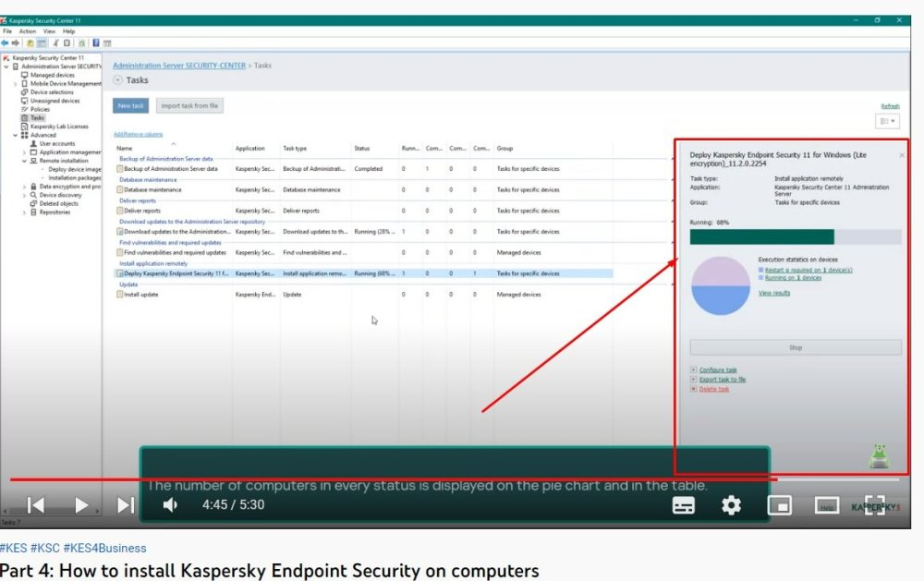Image resolution: width=924 pixels, height=581 pixels.
Task: Click Export task to file link
Action: pos(723,380)
